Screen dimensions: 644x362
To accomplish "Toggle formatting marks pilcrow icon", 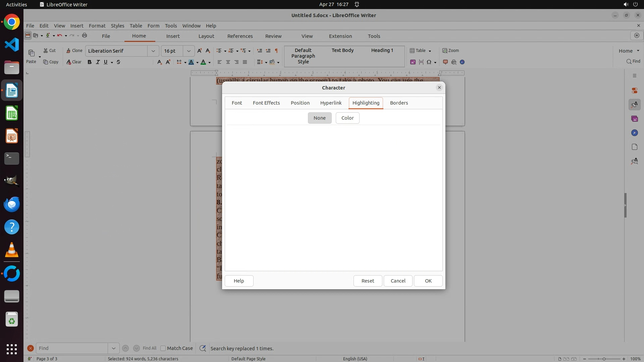I will pos(276,51).
